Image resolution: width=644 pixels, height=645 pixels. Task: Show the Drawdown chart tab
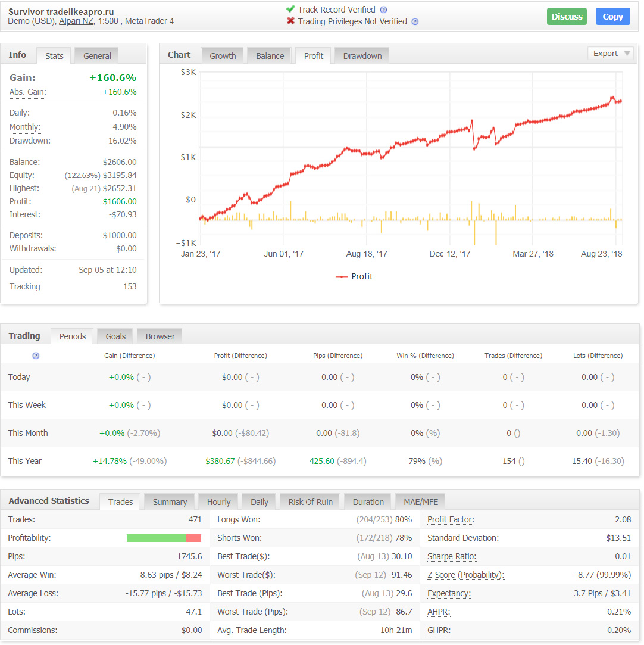[362, 56]
